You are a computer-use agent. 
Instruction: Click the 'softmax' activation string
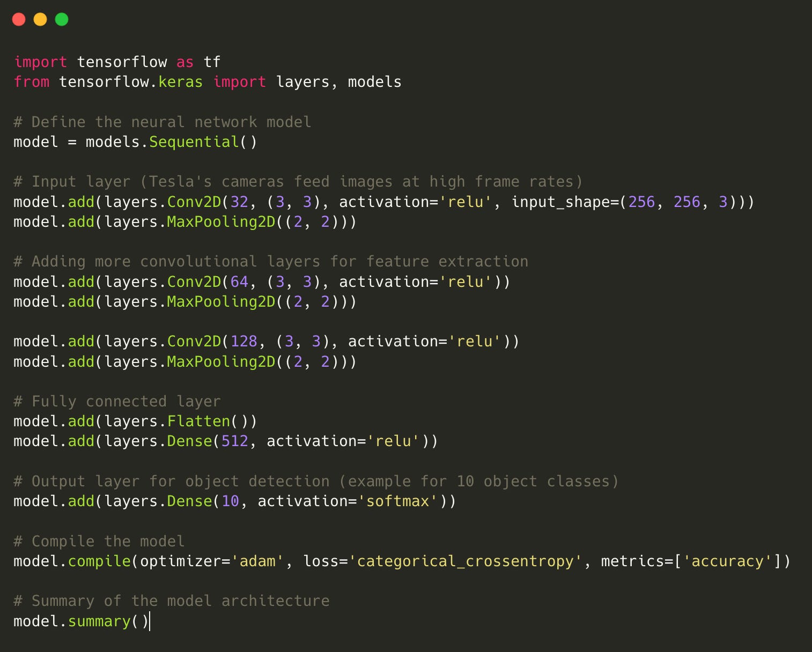[x=397, y=501]
